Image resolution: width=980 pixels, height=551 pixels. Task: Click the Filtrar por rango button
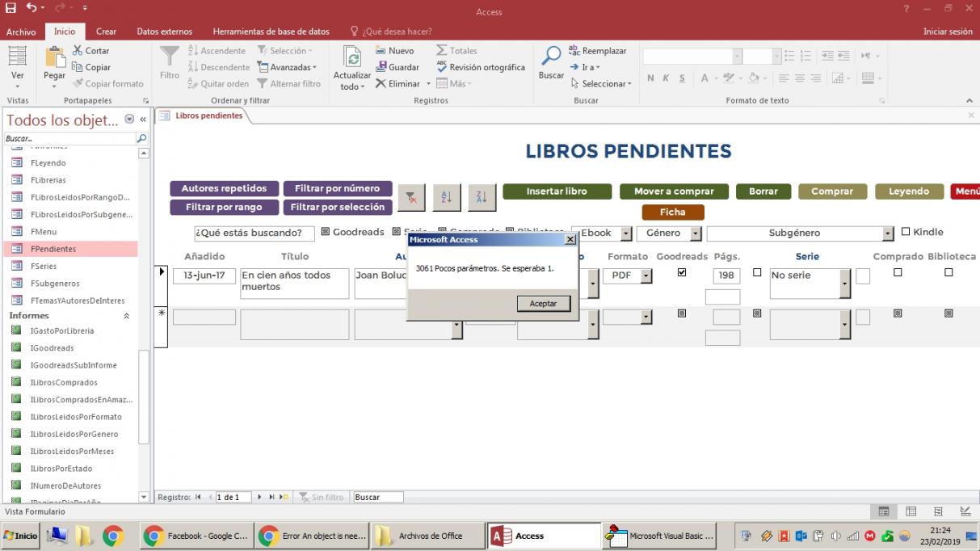pos(224,207)
